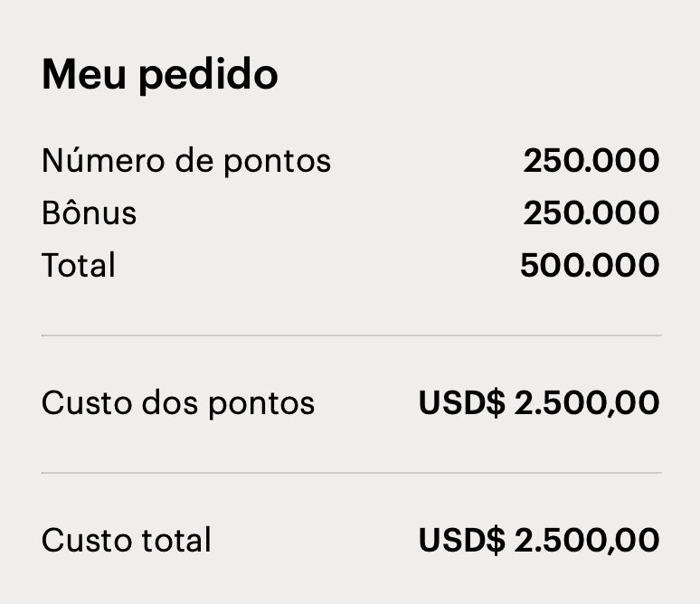Click the points cost USD$ 2.500,00

click(x=539, y=403)
